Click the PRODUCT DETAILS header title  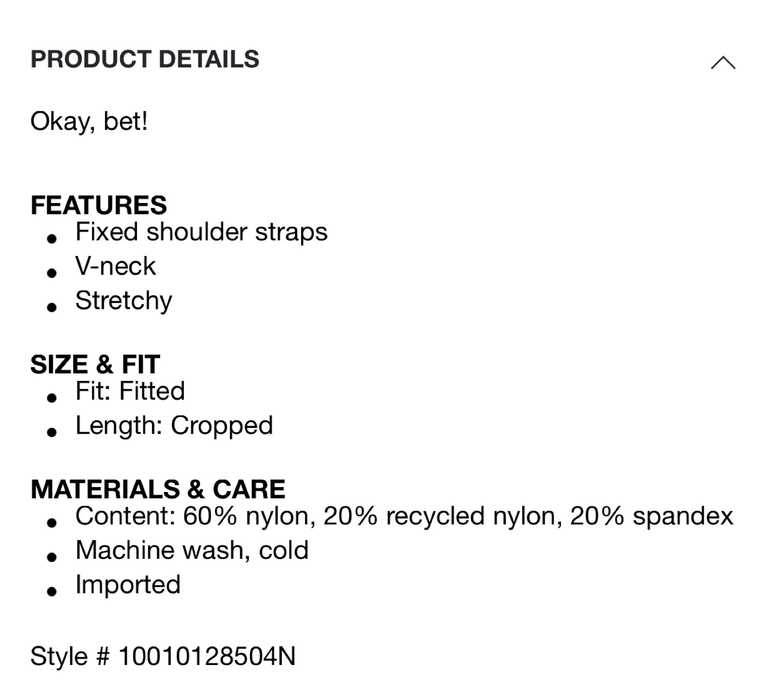pyautogui.click(x=145, y=59)
